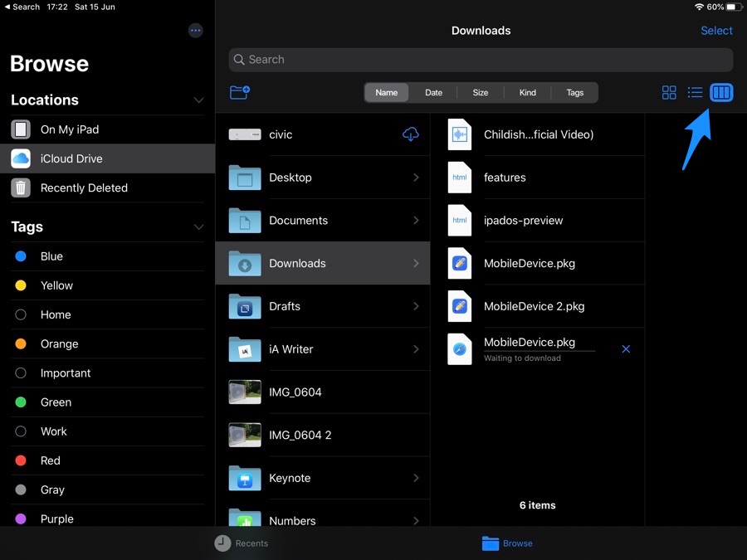Screen dimensions: 747x560
Task: Tap the search magnifier icon
Action: tap(239, 60)
